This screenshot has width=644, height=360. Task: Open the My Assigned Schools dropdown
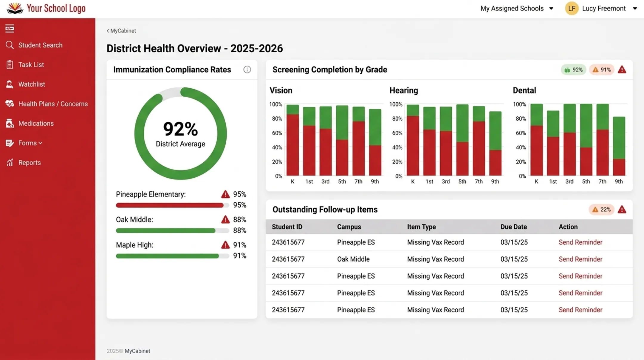coord(517,8)
